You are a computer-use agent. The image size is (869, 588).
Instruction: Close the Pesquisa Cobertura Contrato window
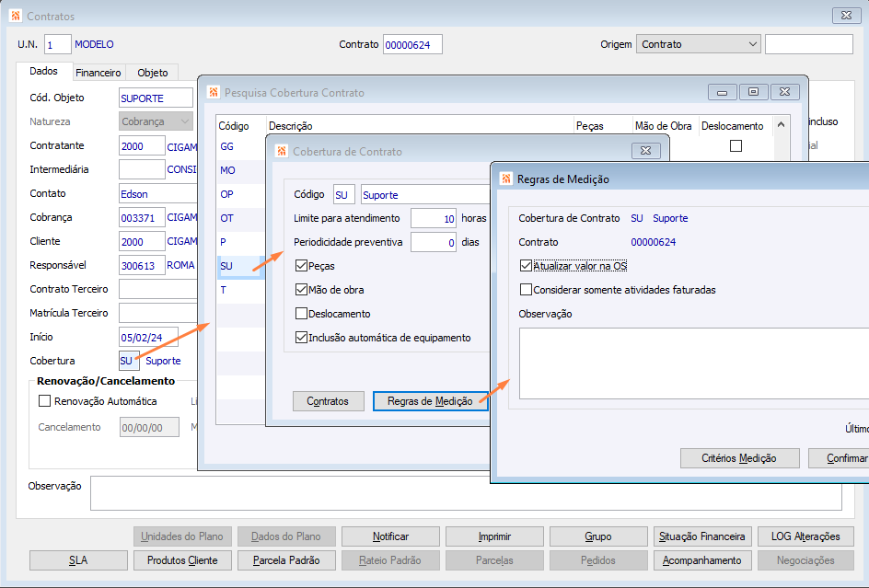point(784,92)
